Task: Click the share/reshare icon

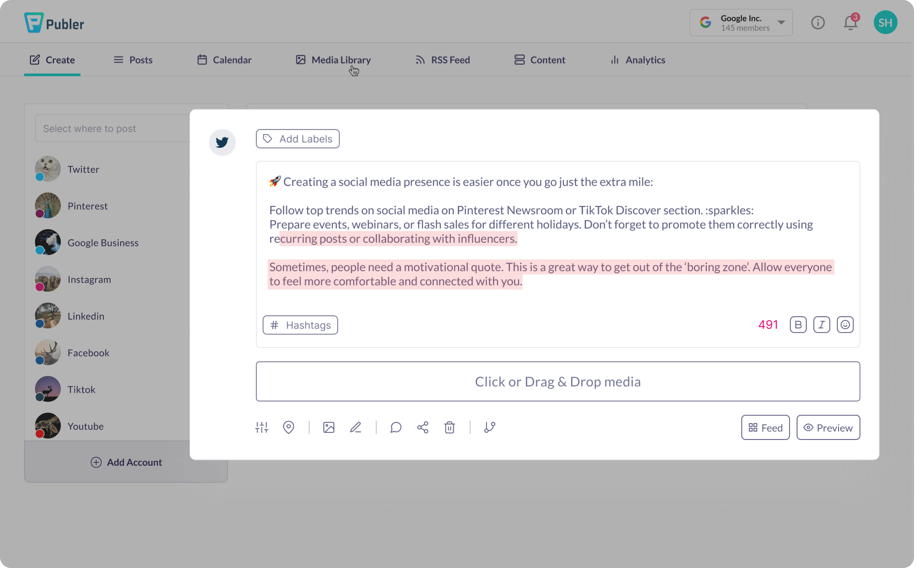Action: point(422,428)
